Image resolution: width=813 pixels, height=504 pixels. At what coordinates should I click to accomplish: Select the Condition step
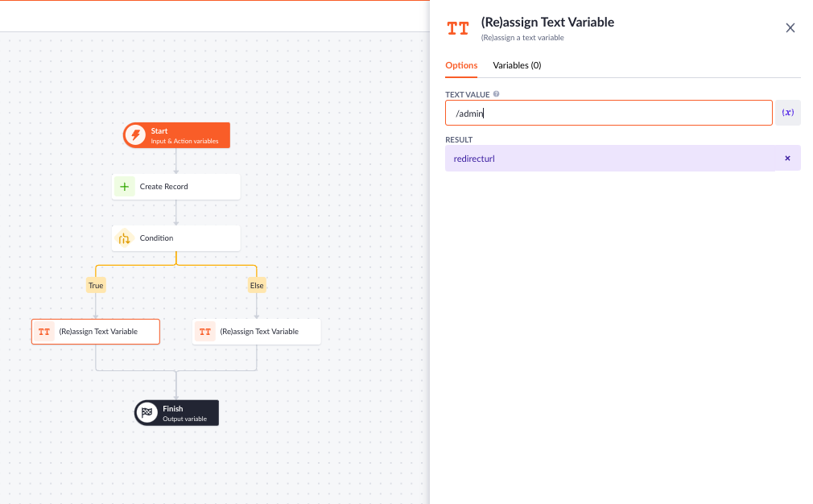pos(176,238)
